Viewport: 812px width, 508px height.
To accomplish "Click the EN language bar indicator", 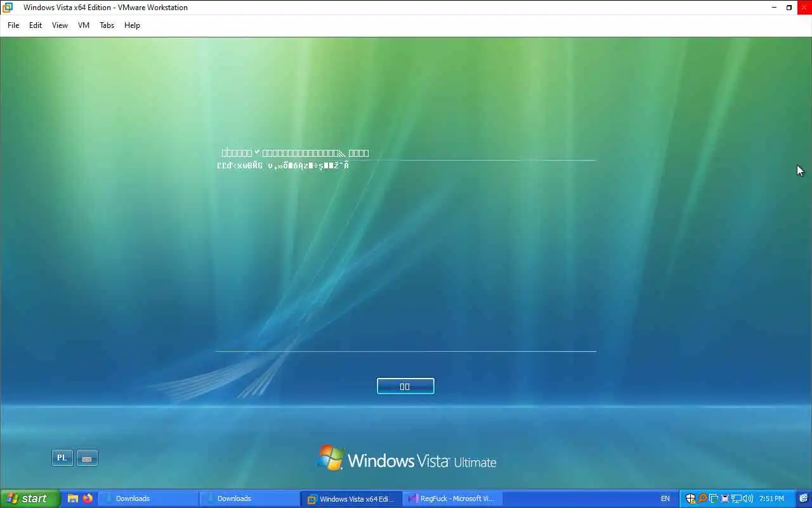I will click(x=665, y=498).
